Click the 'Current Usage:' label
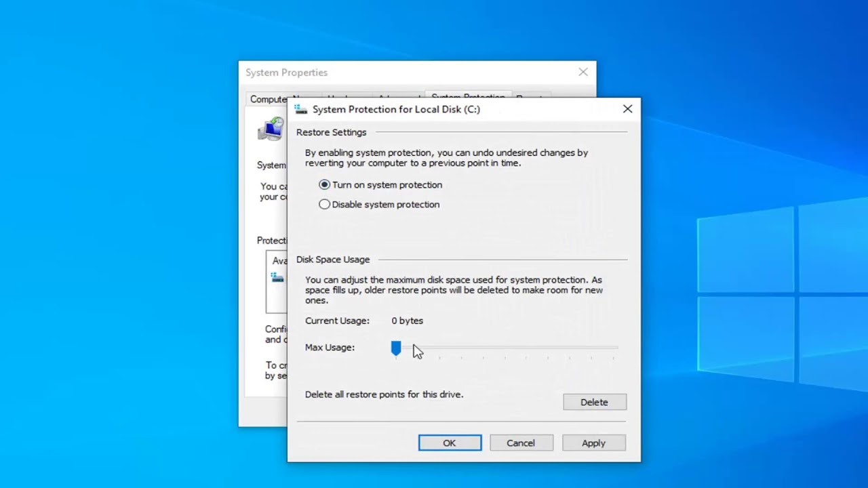Image resolution: width=868 pixels, height=488 pixels. tap(337, 321)
